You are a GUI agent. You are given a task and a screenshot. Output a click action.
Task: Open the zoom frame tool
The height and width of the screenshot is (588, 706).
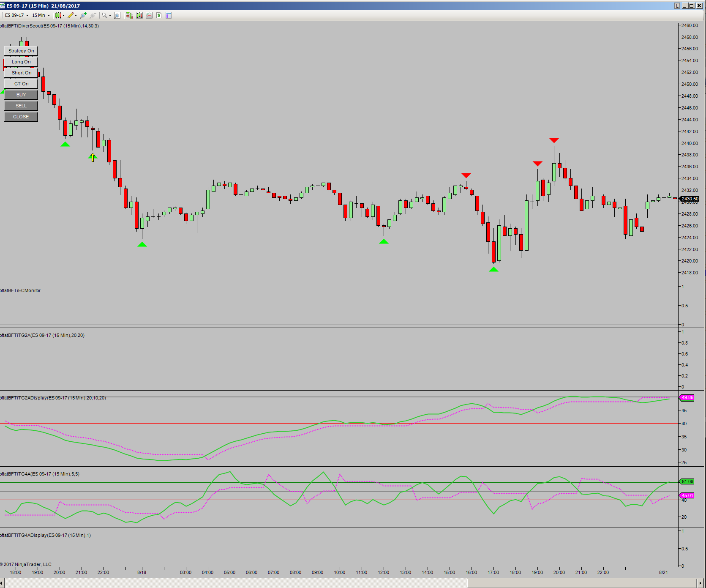(x=117, y=15)
